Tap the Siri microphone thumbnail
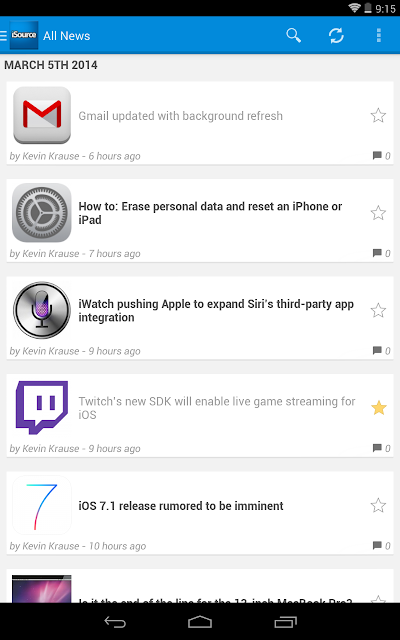This screenshot has height=640, width=400. point(42,310)
